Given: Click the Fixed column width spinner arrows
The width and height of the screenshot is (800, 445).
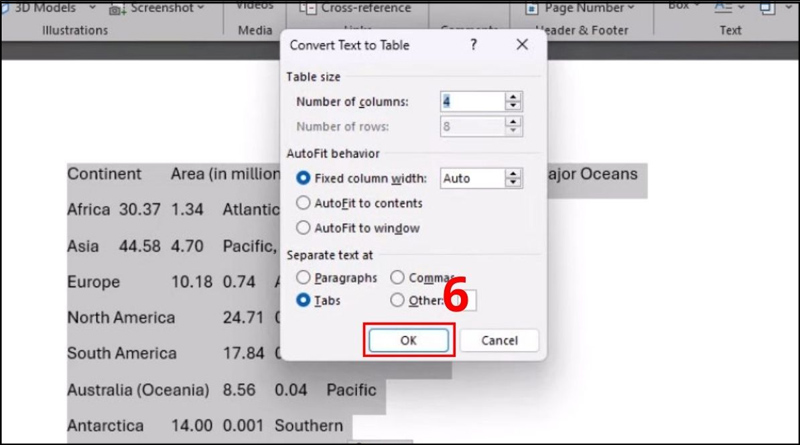Looking at the screenshot, I should 513,178.
